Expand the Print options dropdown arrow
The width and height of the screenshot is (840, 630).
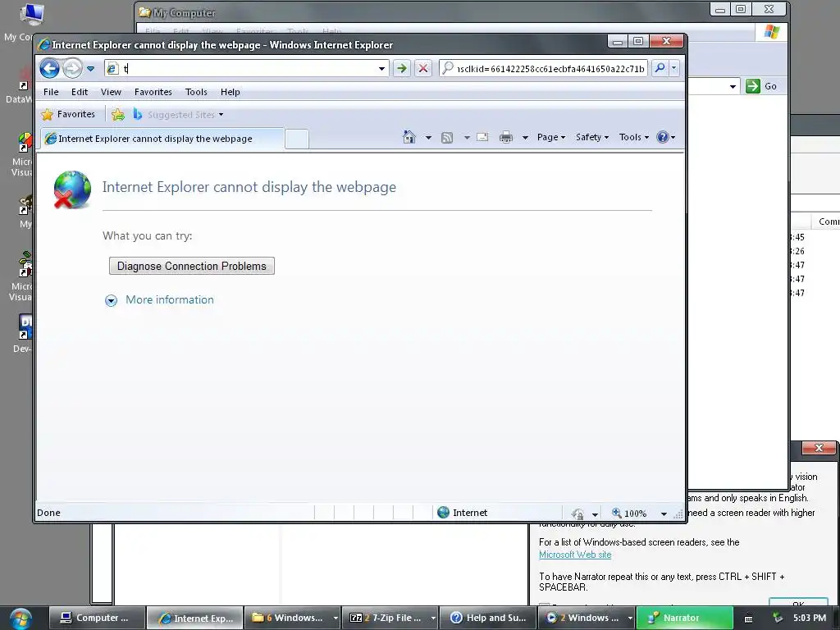coord(525,138)
